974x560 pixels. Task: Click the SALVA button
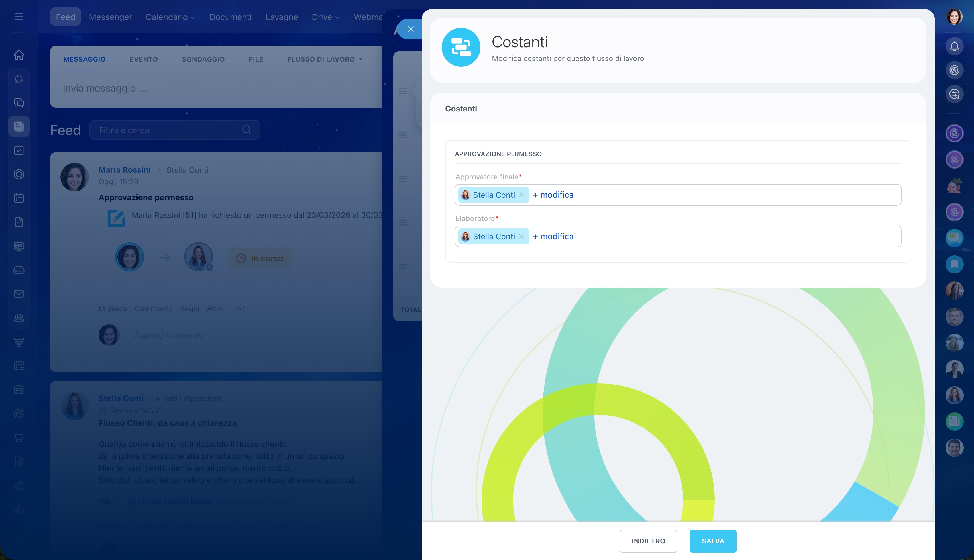(x=712, y=541)
